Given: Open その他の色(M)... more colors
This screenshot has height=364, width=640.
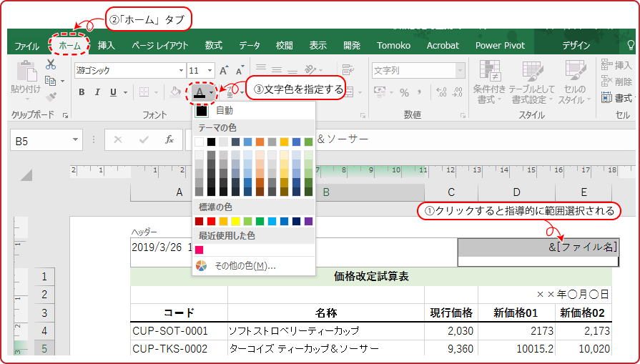Looking at the screenshot, I should click(x=254, y=266).
